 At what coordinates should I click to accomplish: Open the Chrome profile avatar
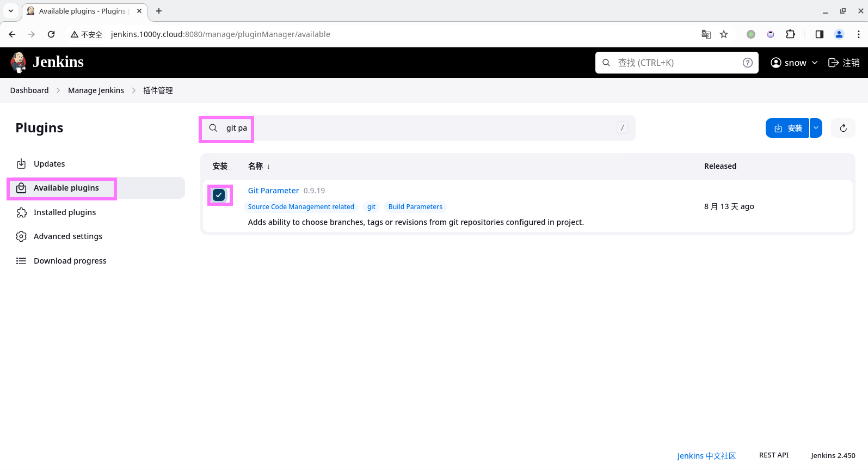pyautogui.click(x=839, y=34)
